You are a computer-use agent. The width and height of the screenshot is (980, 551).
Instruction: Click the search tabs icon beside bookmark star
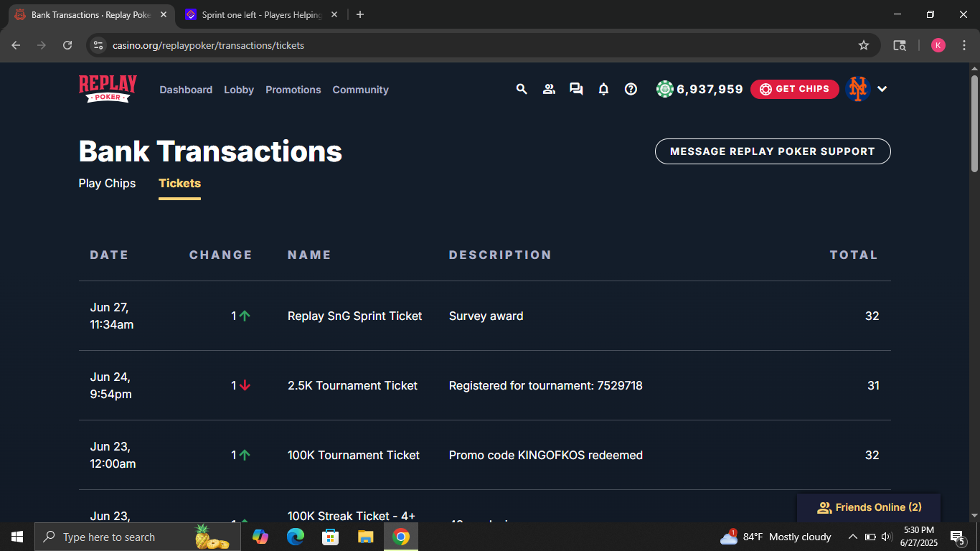pyautogui.click(x=899, y=45)
